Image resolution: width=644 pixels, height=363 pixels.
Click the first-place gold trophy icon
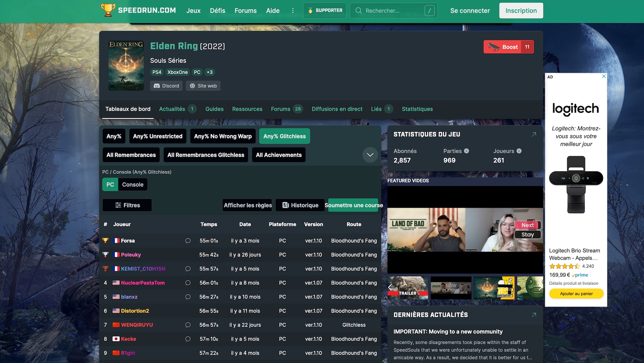tap(105, 241)
